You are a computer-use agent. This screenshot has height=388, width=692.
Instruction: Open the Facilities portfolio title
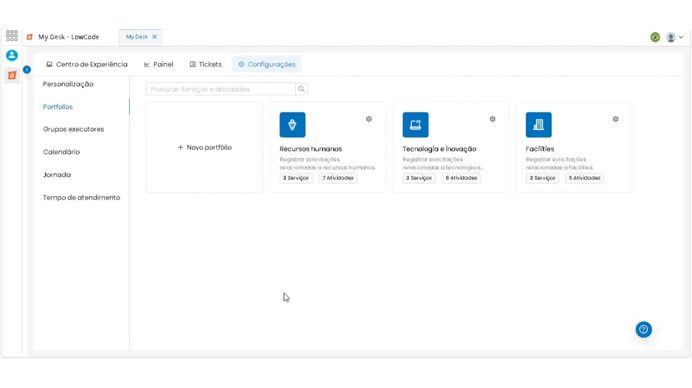pos(540,149)
